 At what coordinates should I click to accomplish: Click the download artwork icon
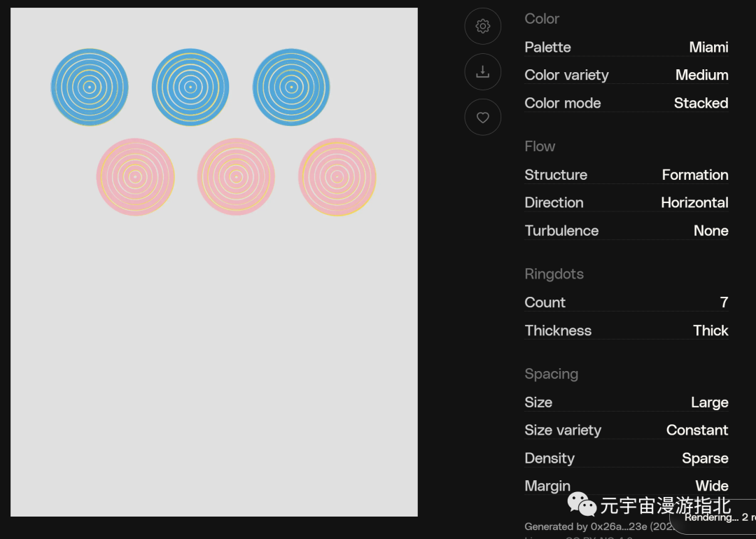[x=482, y=72]
